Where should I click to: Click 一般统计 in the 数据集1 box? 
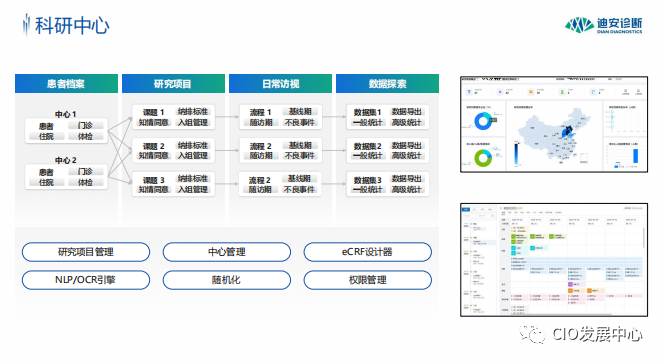tap(368, 122)
